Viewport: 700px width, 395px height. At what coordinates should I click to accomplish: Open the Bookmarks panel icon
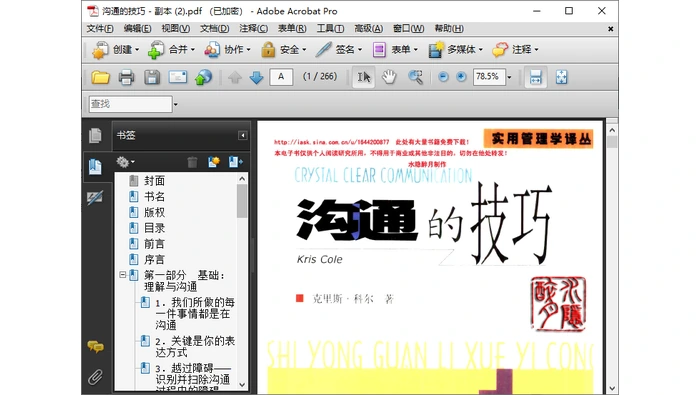[x=95, y=167]
